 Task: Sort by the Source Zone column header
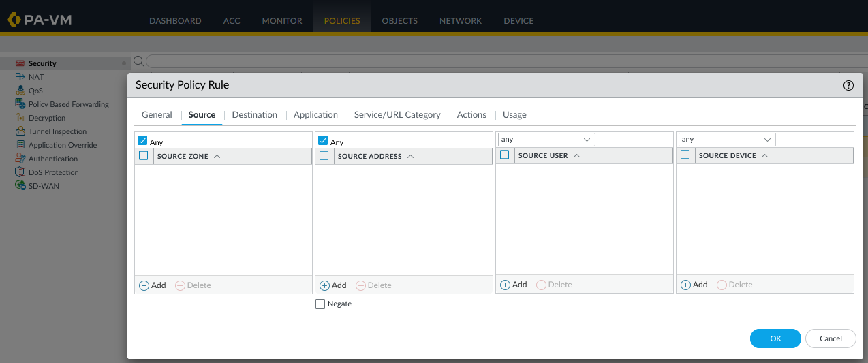point(183,156)
